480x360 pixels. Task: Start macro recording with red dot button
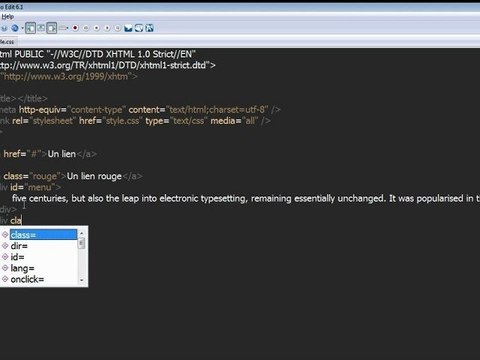point(75,28)
